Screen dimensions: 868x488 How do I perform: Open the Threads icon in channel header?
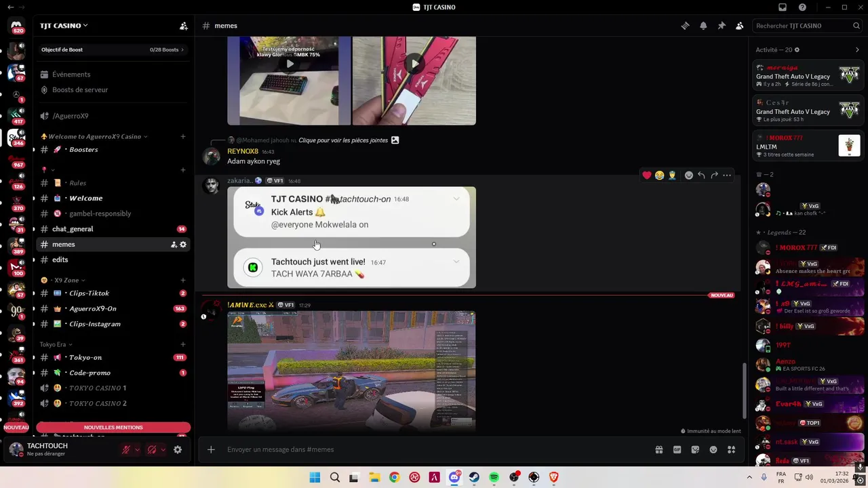tap(685, 26)
